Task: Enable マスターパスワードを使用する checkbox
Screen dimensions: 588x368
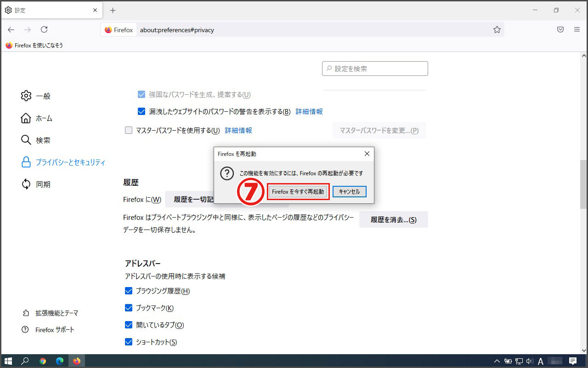Action: tap(129, 130)
